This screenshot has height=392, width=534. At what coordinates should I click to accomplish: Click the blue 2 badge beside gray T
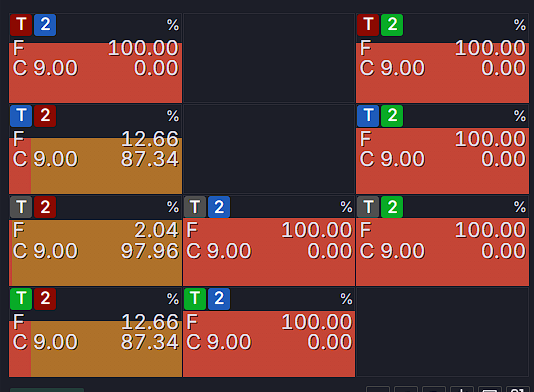click(x=219, y=207)
